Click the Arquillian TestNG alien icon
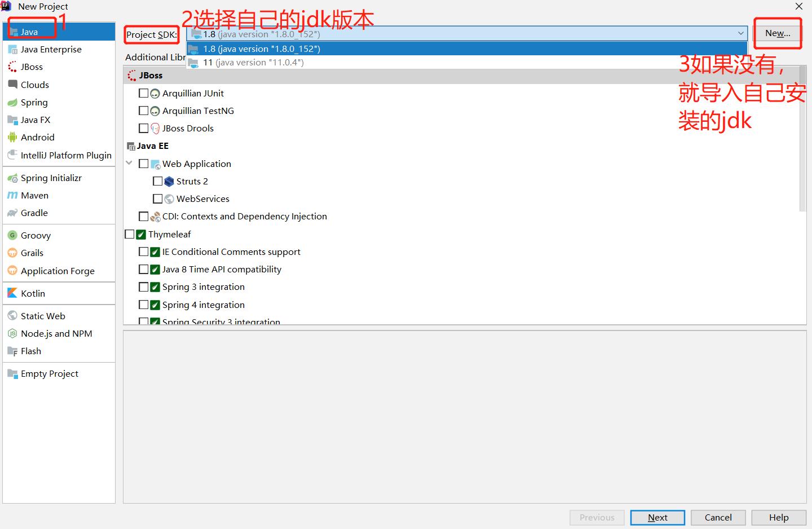The height and width of the screenshot is (529, 812). (155, 111)
